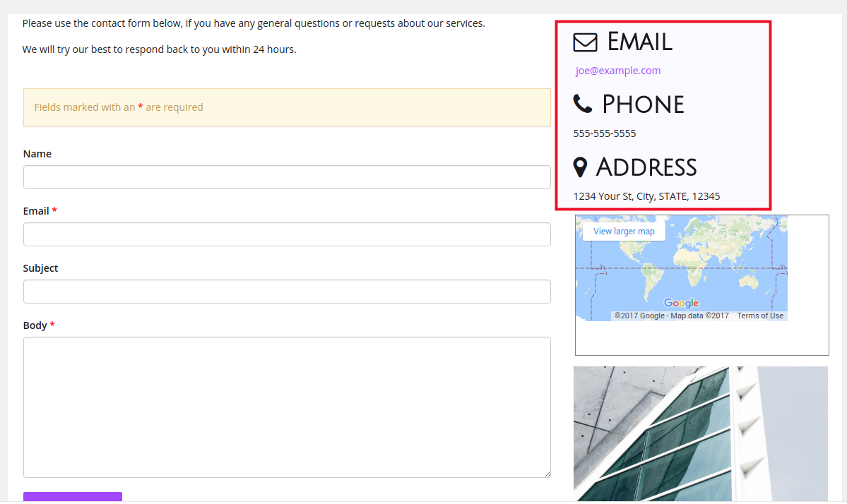The width and height of the screenshot is (847, 504).
Task: Click the purple submit button below Body
Action: coord(72,497)
